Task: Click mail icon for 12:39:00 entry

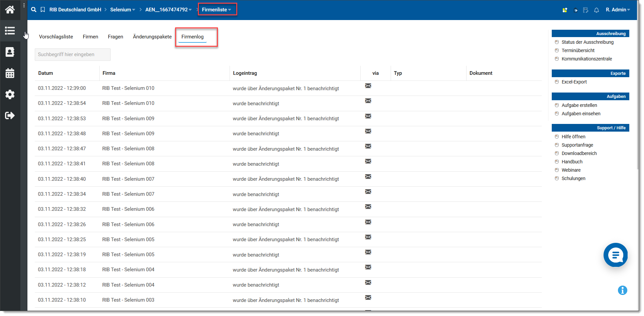Action: (368, 86)
